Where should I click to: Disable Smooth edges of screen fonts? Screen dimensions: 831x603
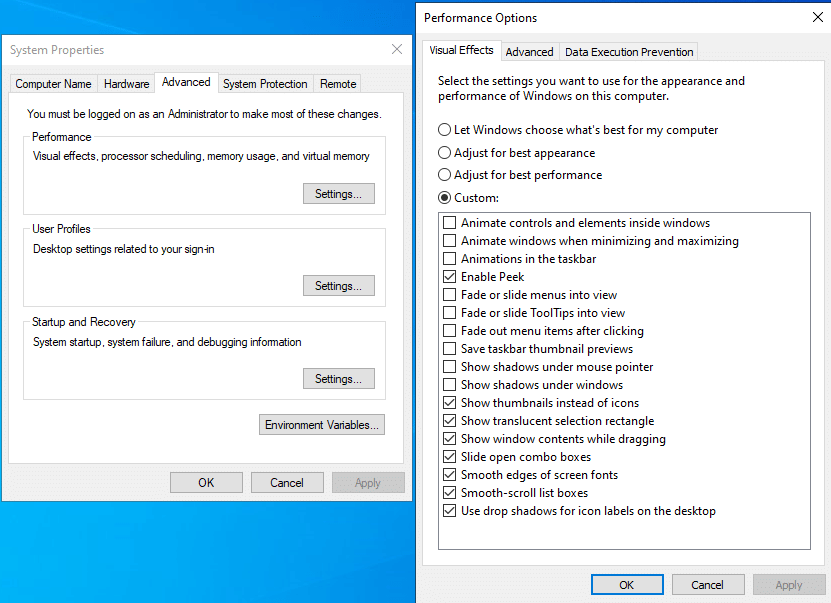click(450, 475)
